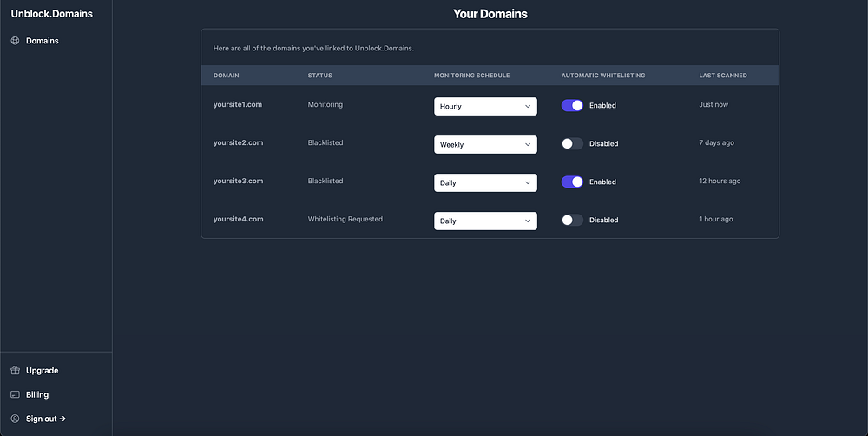Click the Enabled label for yoursite3.com
The width and height of the screenshot is (868, 436).
tap(602, 182)
